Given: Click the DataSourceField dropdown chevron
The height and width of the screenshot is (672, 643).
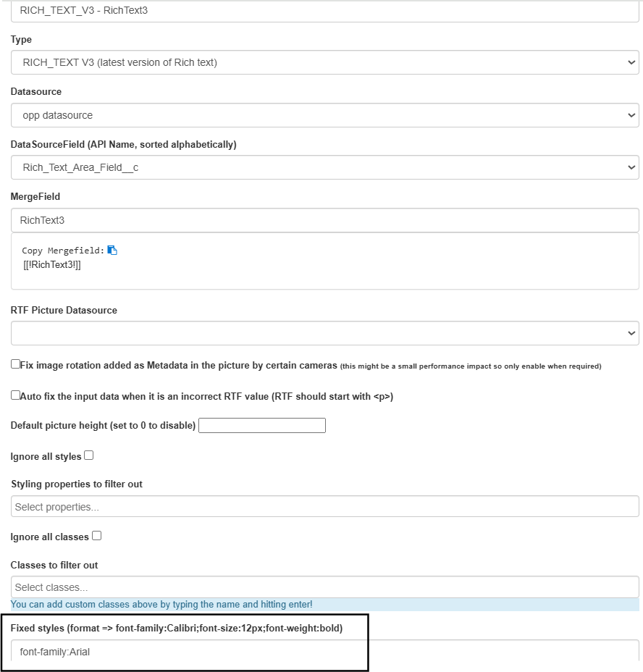Looking at the screenshot, I should click(x=631, y=167).
